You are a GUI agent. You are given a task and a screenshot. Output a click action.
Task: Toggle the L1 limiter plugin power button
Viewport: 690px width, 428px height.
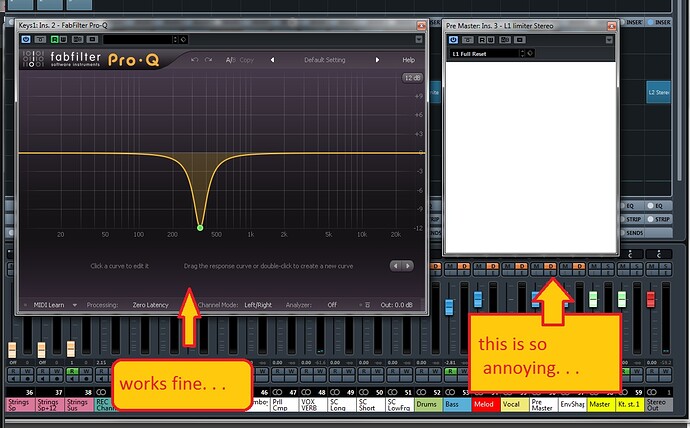pos(453,40)
